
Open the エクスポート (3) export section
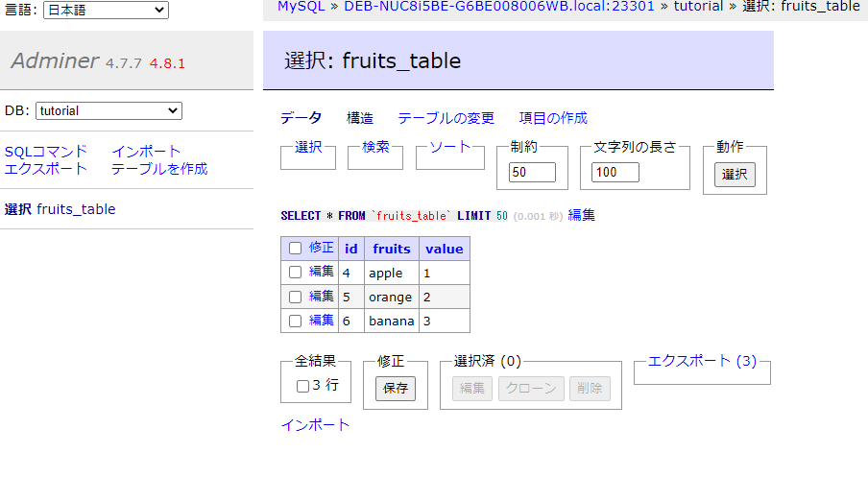click(702, 361)
